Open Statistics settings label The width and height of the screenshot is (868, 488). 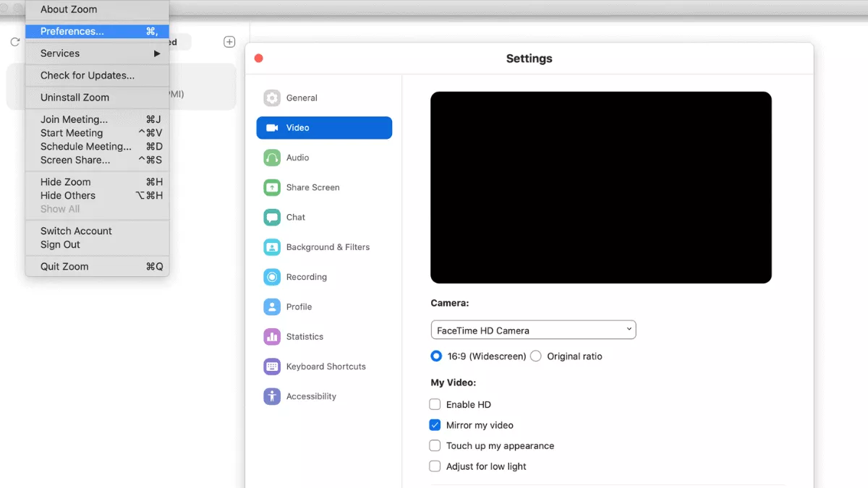click(305, 337)
